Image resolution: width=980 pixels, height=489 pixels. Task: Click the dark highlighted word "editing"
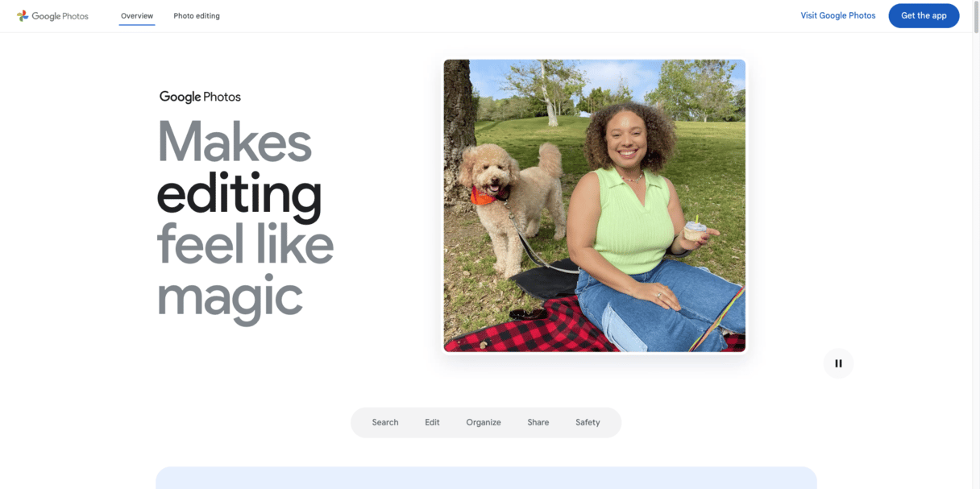tap(239, 194)
